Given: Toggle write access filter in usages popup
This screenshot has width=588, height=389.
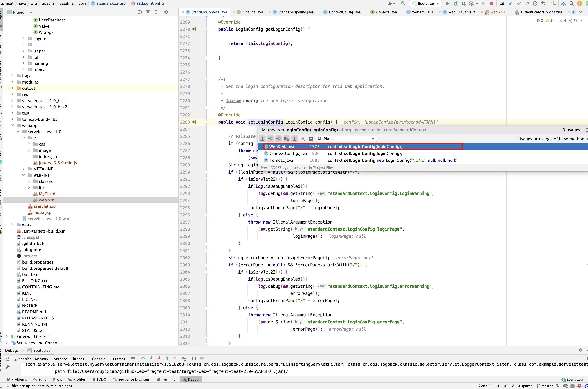Looking at the screenshot, I should click(278, 139).
